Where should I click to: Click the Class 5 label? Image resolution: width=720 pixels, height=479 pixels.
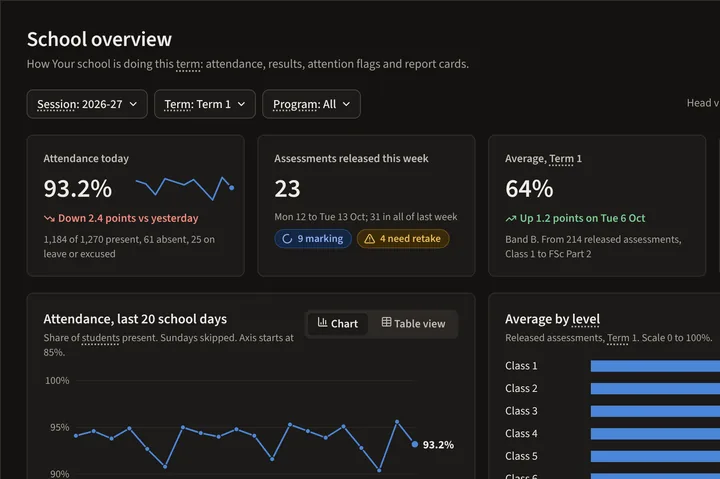tap(521, 456)
